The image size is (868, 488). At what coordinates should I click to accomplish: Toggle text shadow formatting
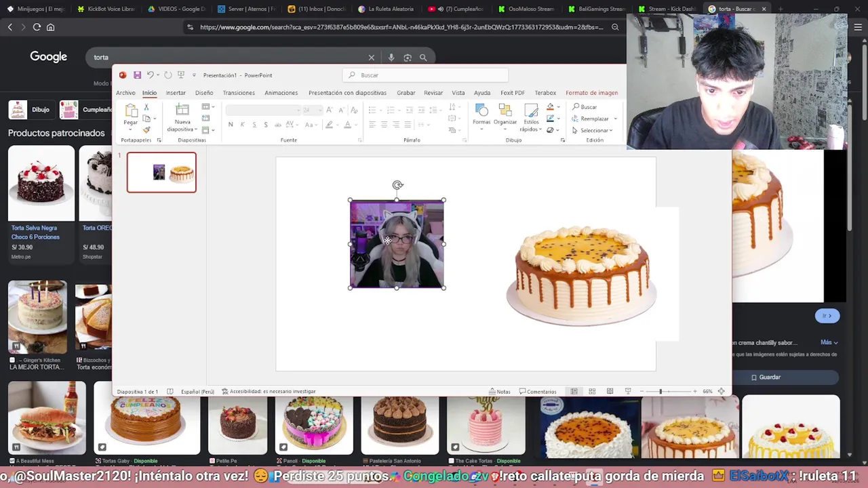(x=265, y=125)
